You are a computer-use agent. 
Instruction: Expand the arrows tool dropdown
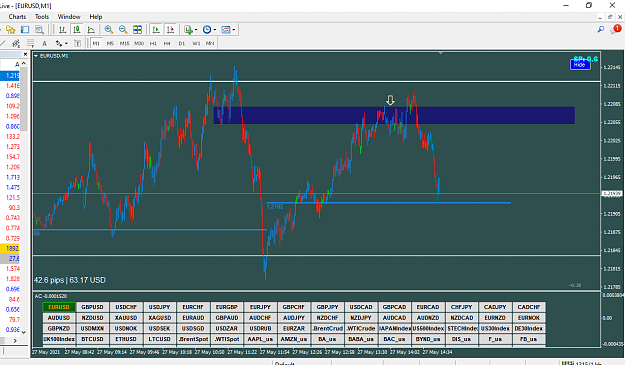tap(66, 43)
